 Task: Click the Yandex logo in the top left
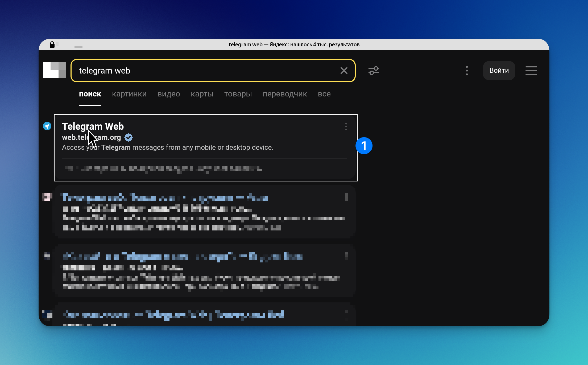[x=55, y=70]
